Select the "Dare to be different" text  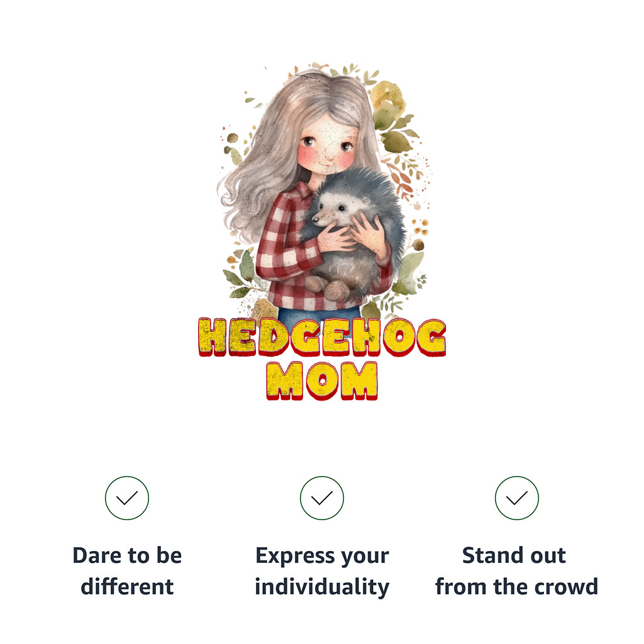[x=127, y=571]
